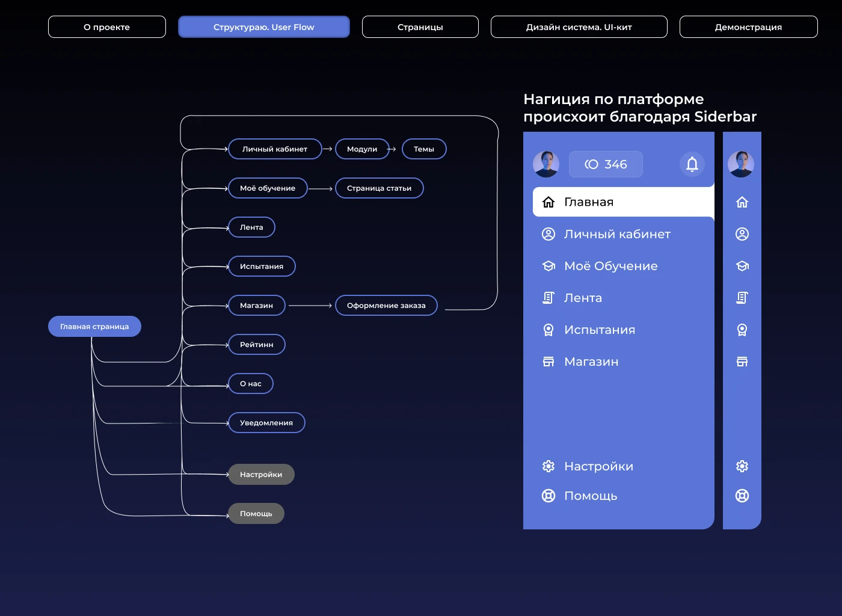Viewport: 842px width, 616px height.
Task: Open Моё Обучение via the graduation cap icon
Action: (x=549, y=266)
